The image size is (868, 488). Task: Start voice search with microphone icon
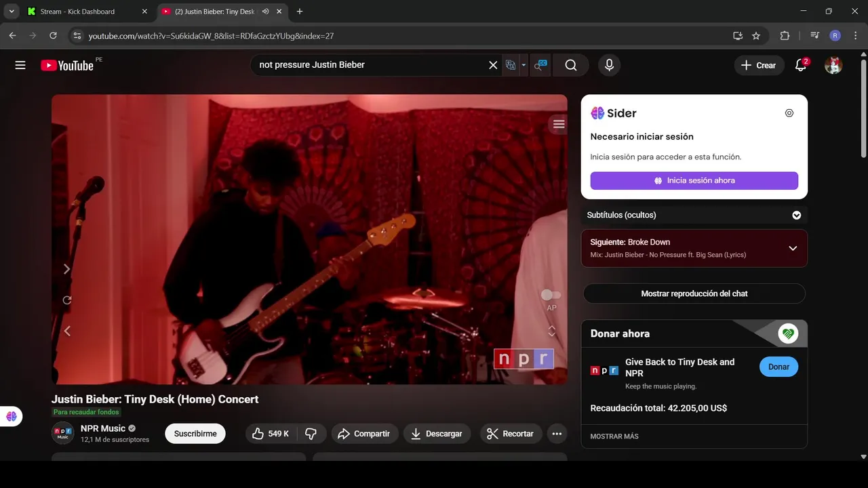(609, 65)
